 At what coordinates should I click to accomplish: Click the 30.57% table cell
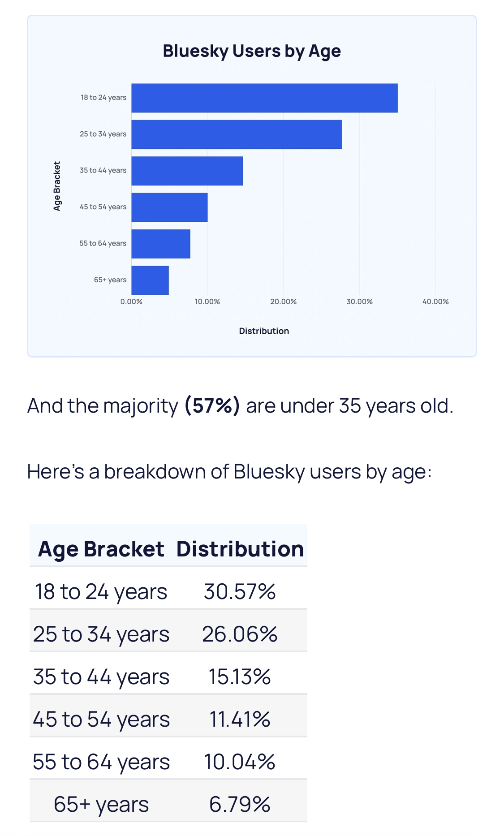tap(240, 591)
